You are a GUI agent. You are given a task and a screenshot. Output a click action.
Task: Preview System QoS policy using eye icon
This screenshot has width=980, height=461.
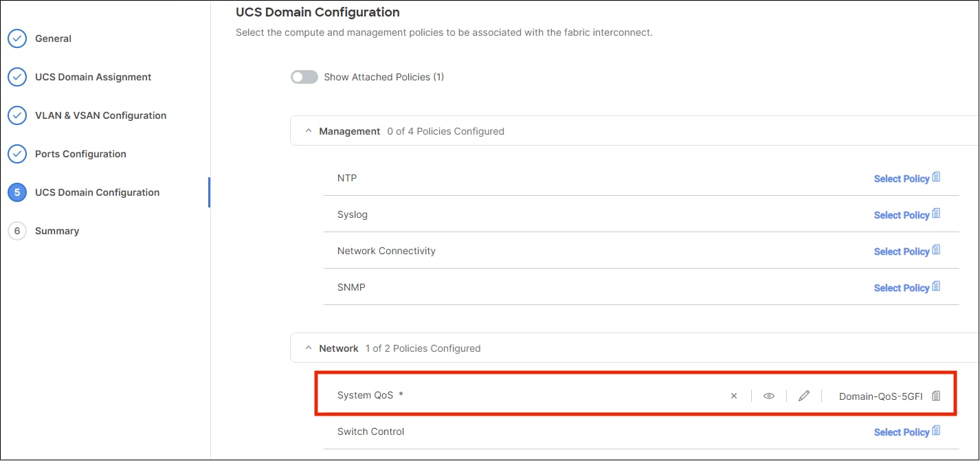click(x=769, y=396)
